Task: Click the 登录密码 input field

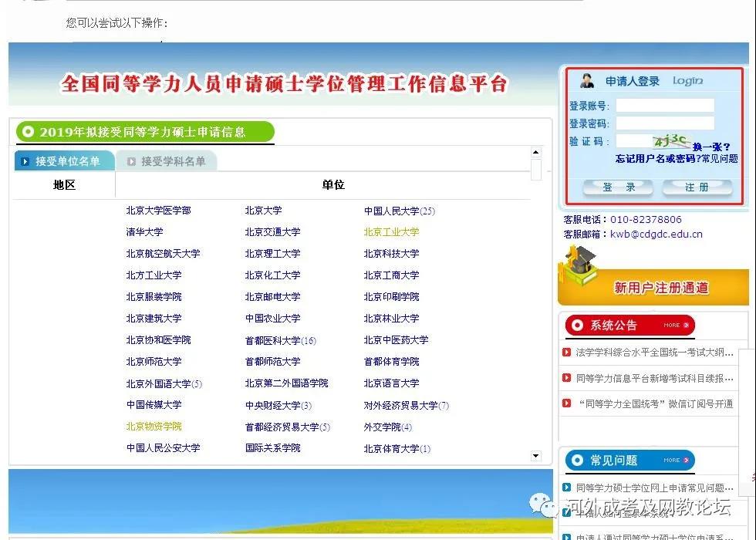Action: tap(665, 123)
